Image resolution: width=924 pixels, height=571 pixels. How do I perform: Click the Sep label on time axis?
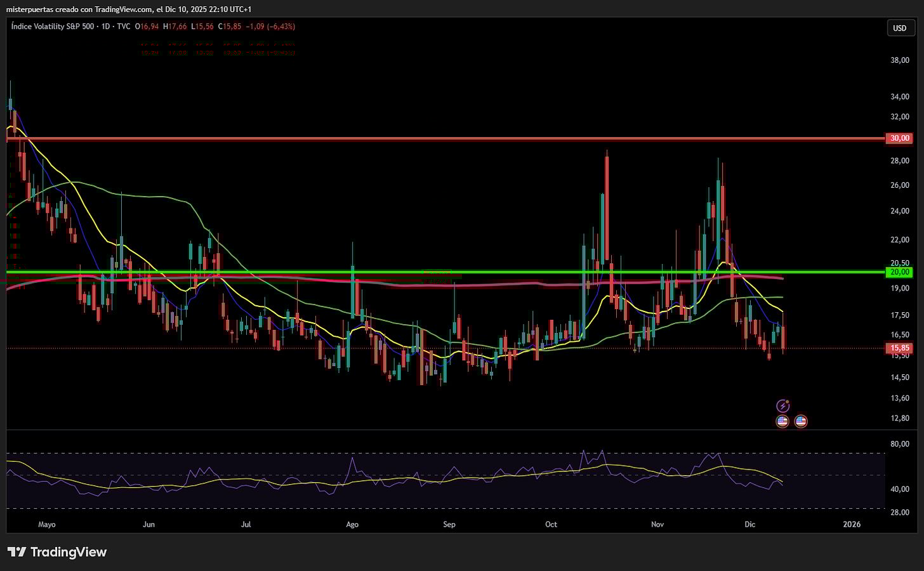[x=449, y=525]
